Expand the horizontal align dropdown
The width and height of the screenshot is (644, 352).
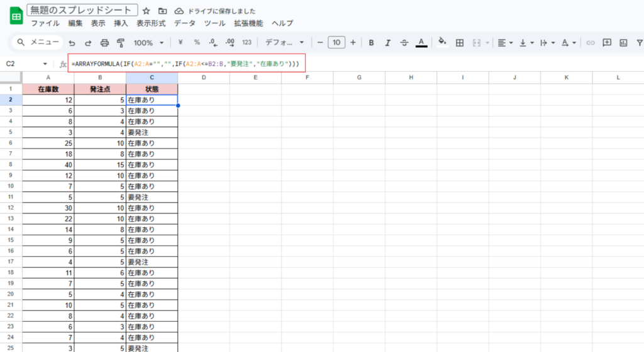tap(505, 43)
